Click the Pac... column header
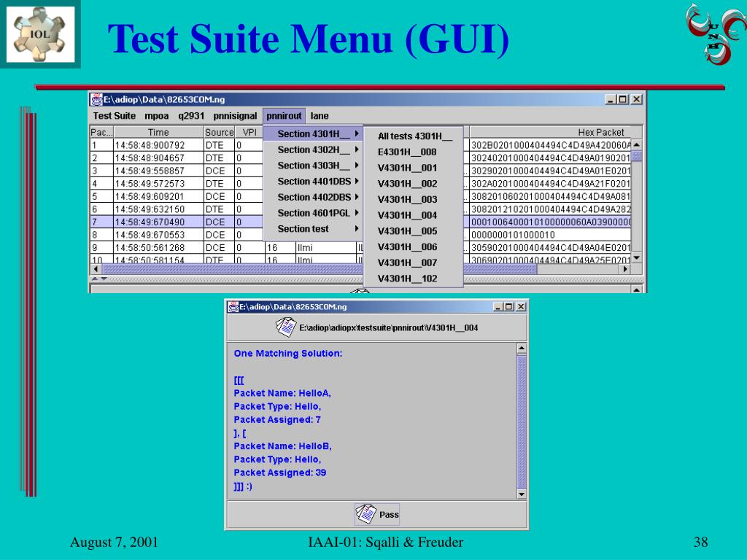The width and height of the screenshot is (747, 560). 101,133
